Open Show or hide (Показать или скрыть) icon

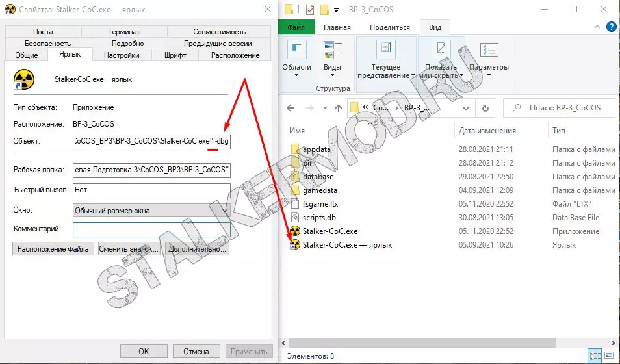441,48
